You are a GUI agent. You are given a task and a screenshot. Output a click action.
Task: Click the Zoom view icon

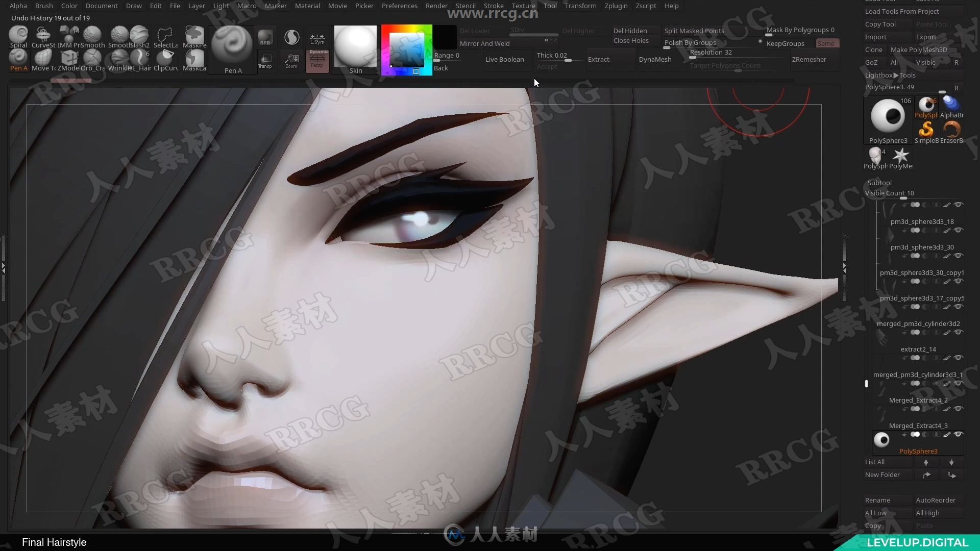[291, 61]
